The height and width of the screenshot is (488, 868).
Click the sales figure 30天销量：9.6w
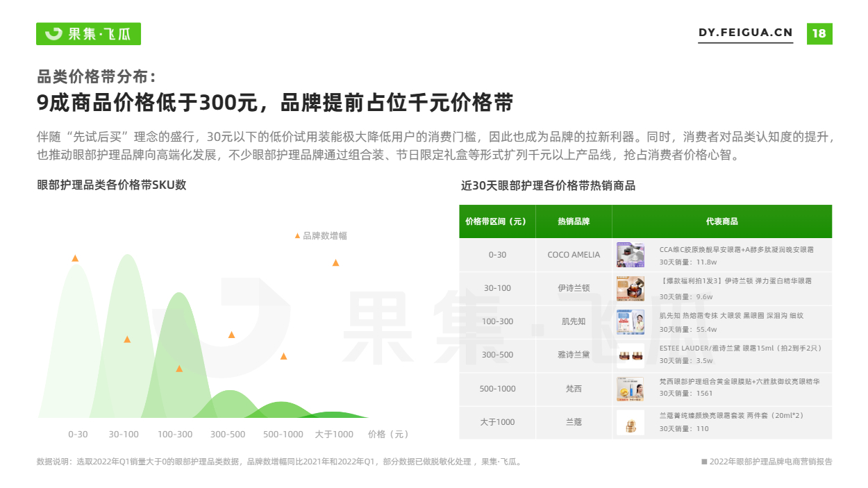click(x=686, y=296)
